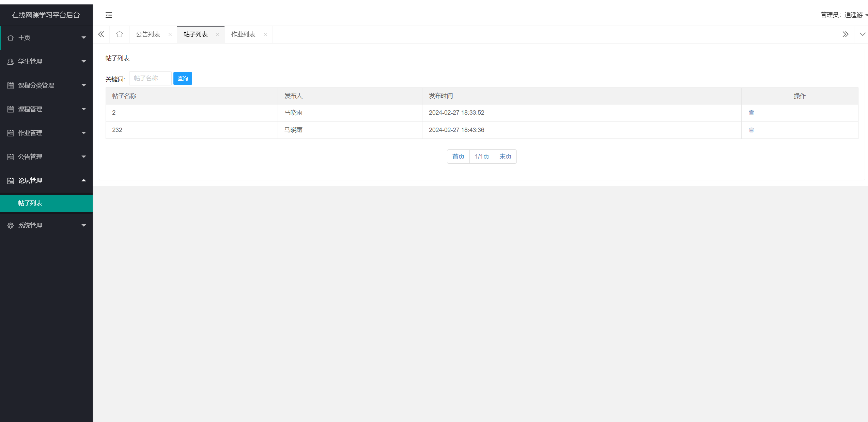868x422 pixels.
Task: Click the home icon tab
Action: tap(119, 34)
